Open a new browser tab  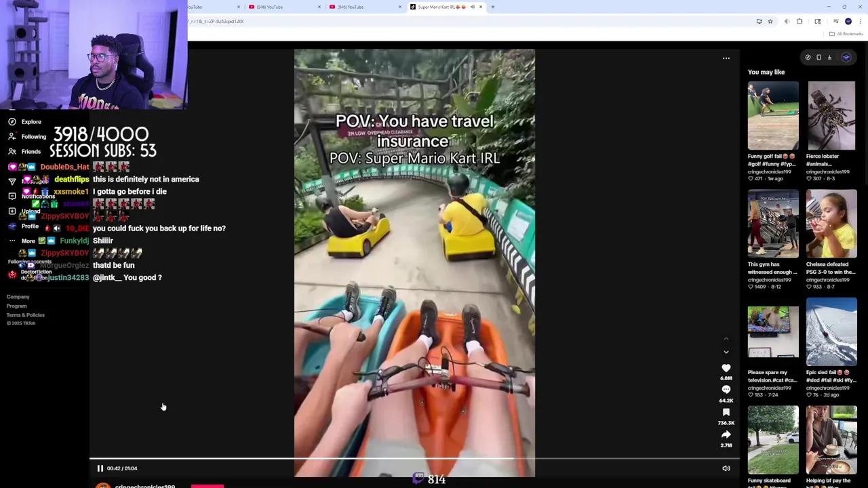coord(493,7)
